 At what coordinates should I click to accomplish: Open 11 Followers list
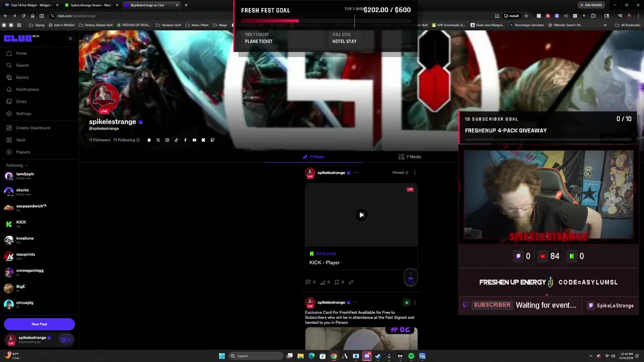pos(100,140)
